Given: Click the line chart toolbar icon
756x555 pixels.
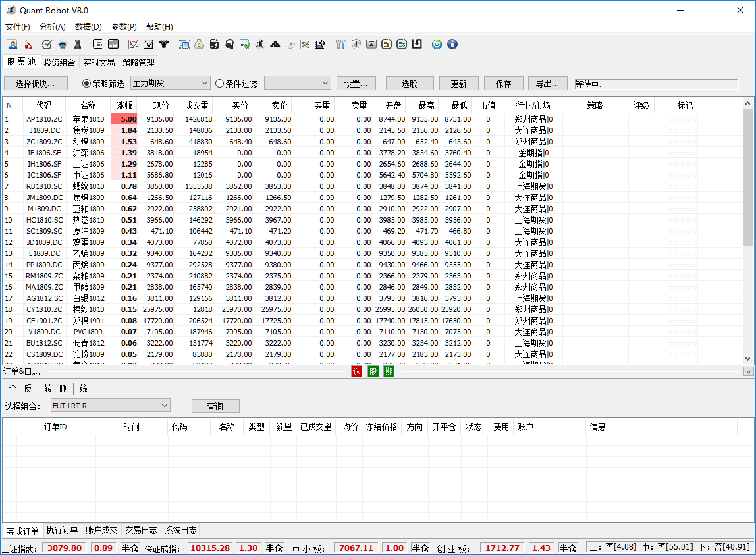Looking at the screenshot, I should click(x=134, y=44).
